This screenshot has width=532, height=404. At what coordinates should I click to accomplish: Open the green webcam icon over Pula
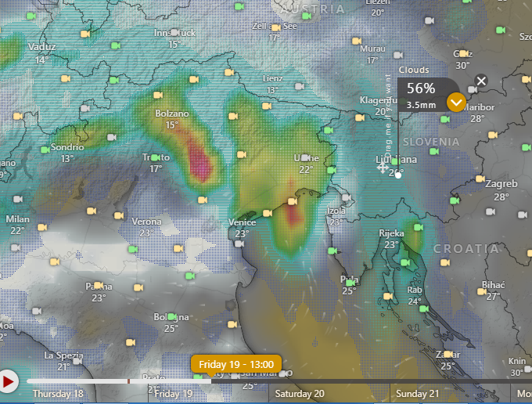pos(350,283)
